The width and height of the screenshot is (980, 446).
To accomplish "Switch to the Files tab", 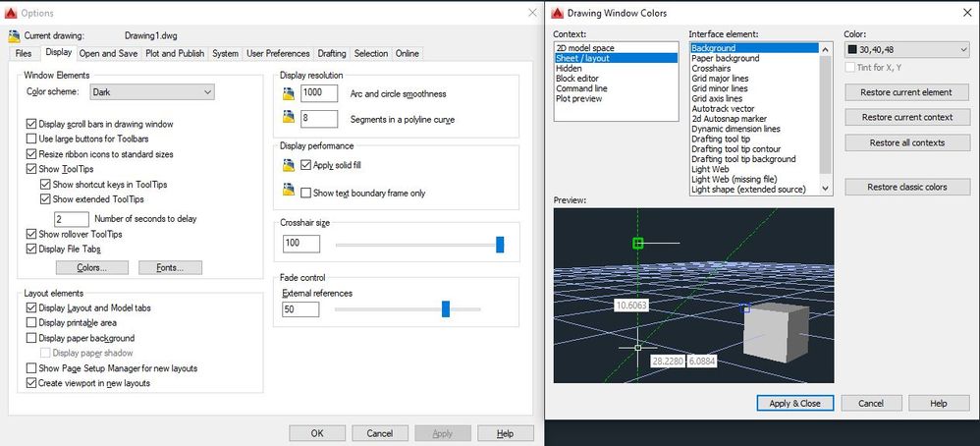I will point(24,54).
